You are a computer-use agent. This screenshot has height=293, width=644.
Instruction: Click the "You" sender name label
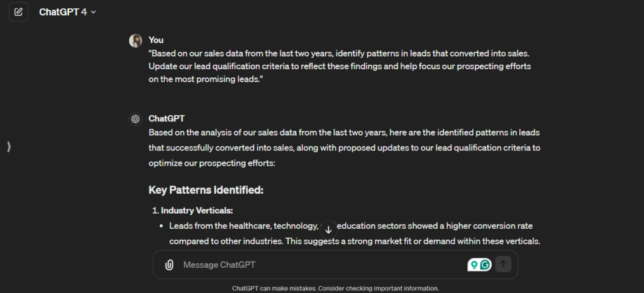(156, 40)
